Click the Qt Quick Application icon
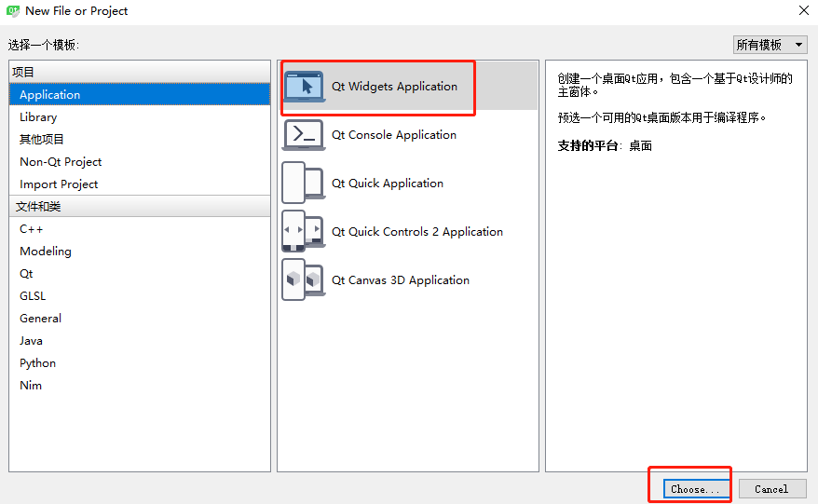The width and height of the screenshot is (818, 504). pos(304,184)
